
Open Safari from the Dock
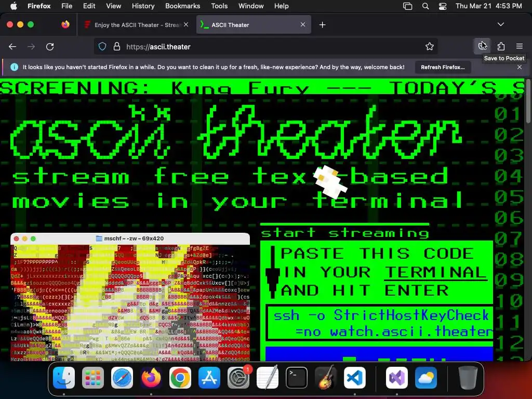(122, 378)
